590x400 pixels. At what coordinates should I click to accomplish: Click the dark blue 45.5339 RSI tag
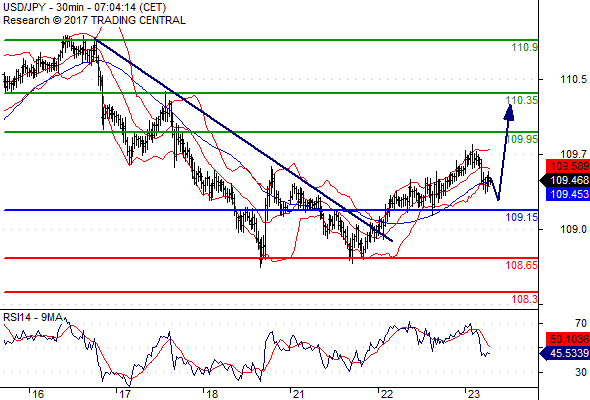[565, 353]
